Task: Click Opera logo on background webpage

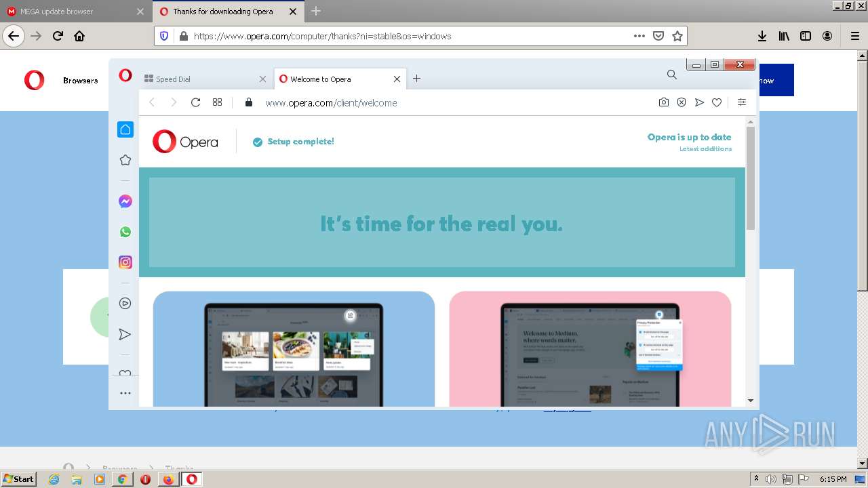Action: click(34, 80)
